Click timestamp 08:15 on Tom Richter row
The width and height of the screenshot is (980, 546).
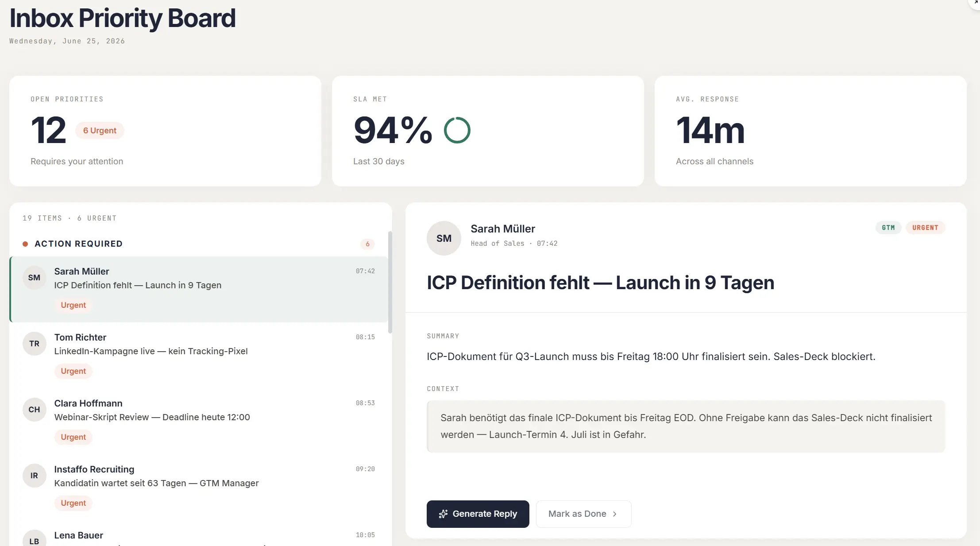coord(365,337)
